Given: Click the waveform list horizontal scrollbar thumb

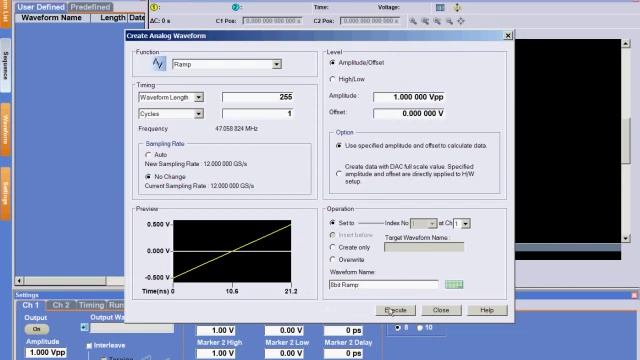Looking at the screenshot, I should pyautogui.click(x=64, y=281).
